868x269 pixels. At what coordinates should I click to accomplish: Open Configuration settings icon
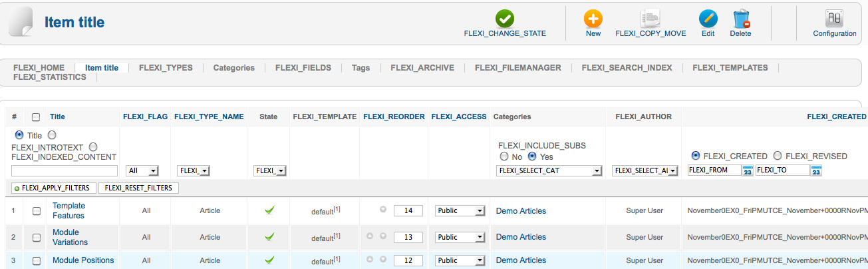(835, 18)
